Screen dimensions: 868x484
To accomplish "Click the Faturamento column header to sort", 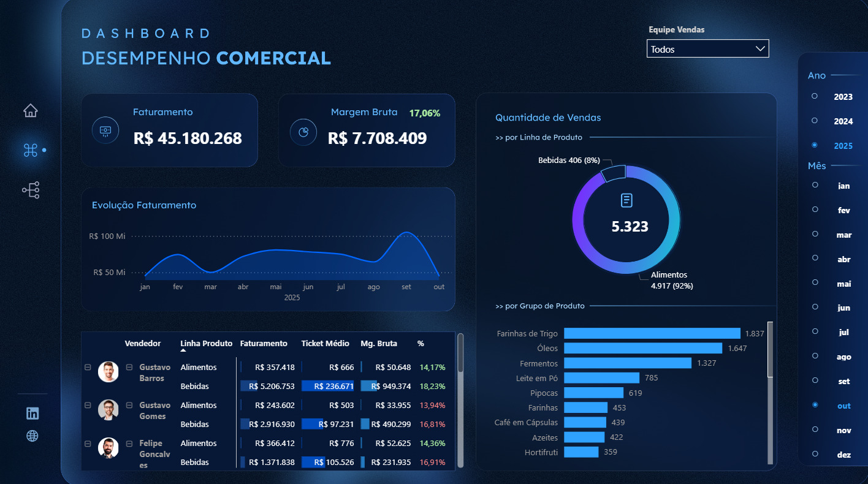I will click(264, 343).
